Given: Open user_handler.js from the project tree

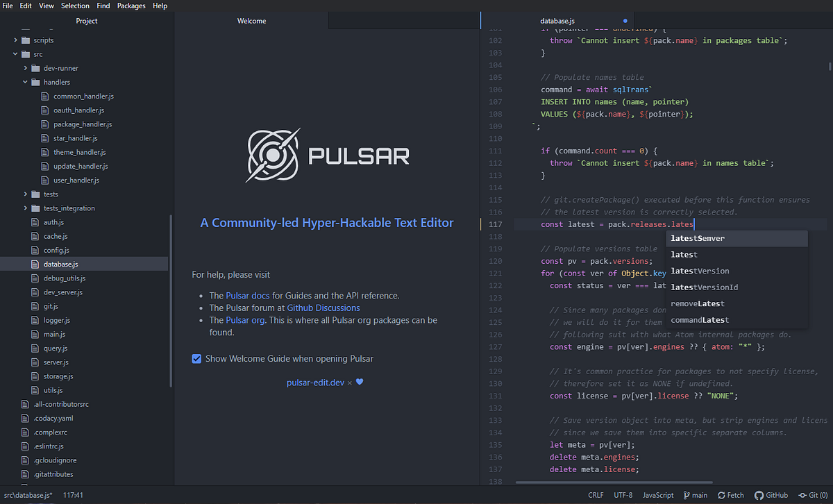Looking at the screenshot, I should click(x=76, y=180).
